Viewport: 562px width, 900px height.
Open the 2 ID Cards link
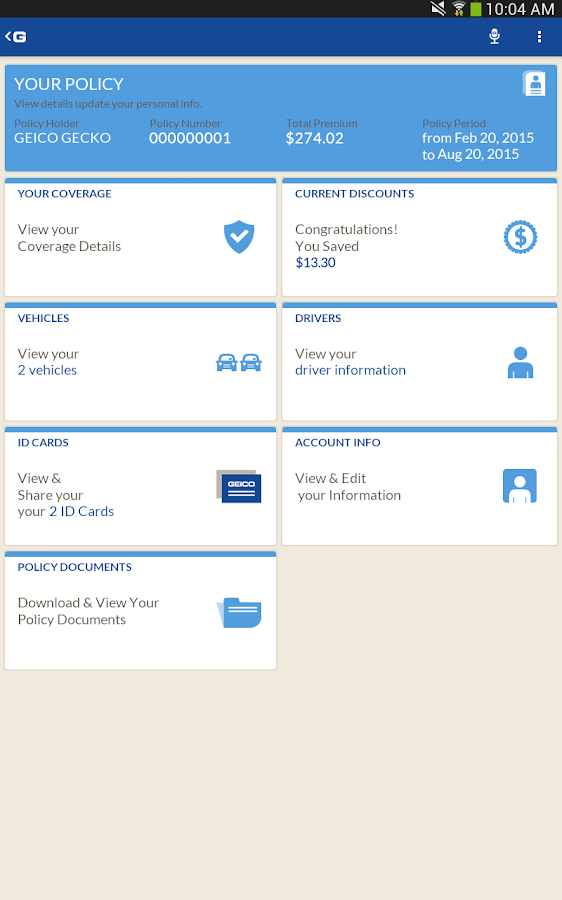tap(82, 511)
